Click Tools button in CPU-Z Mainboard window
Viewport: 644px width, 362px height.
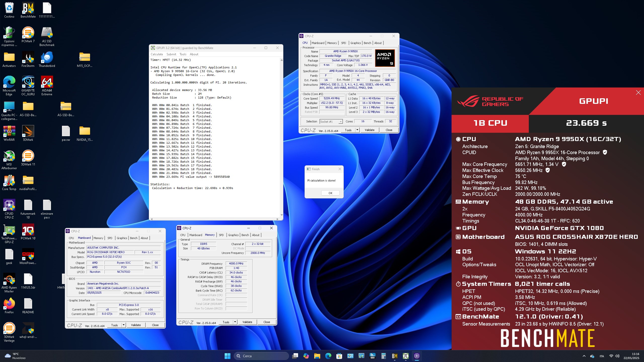(x=114, y=325)
